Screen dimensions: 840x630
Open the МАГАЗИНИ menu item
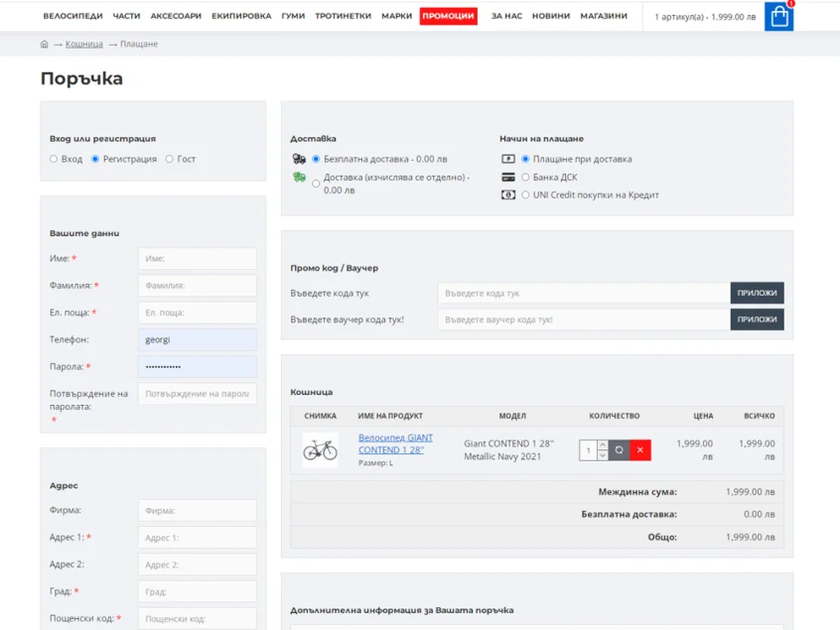tap(604, 16)
